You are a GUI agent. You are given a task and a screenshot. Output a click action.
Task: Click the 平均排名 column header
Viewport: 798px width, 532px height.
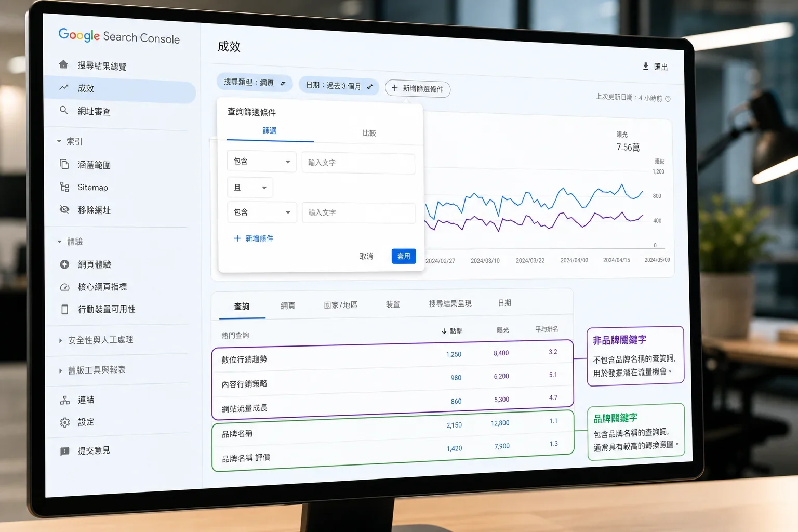(547, 329)
